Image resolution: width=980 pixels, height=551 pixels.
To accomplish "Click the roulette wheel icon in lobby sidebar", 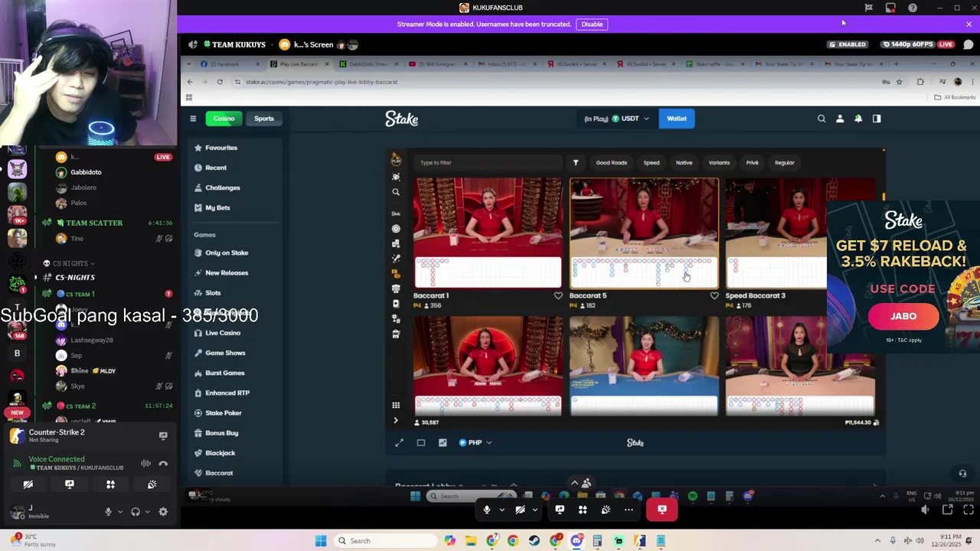I will pos(396,229).
